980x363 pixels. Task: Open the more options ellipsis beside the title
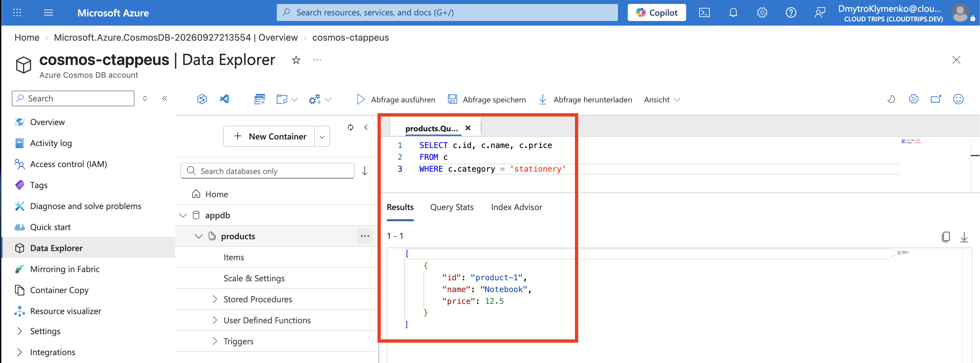(x=317, y=60)
